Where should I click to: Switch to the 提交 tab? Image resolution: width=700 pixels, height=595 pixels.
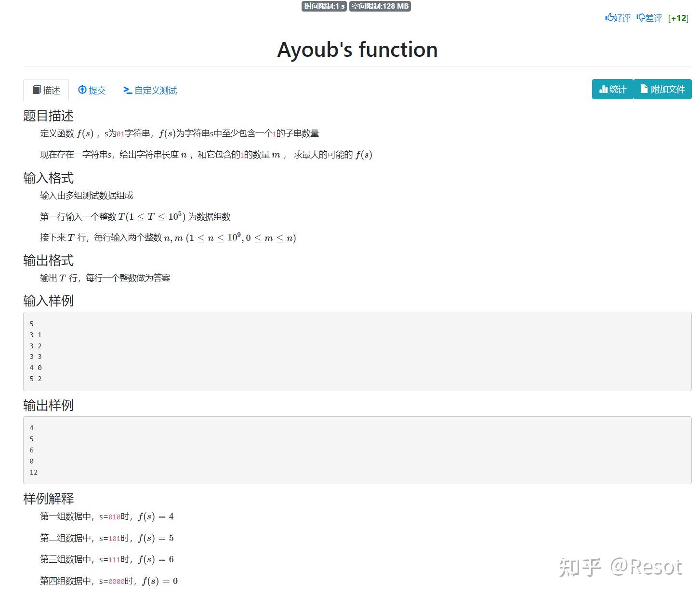pyautogui.click(x=92, y=90)
